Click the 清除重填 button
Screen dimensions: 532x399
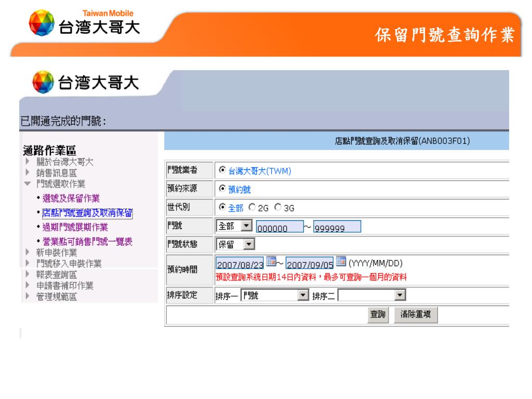point(415,314)
